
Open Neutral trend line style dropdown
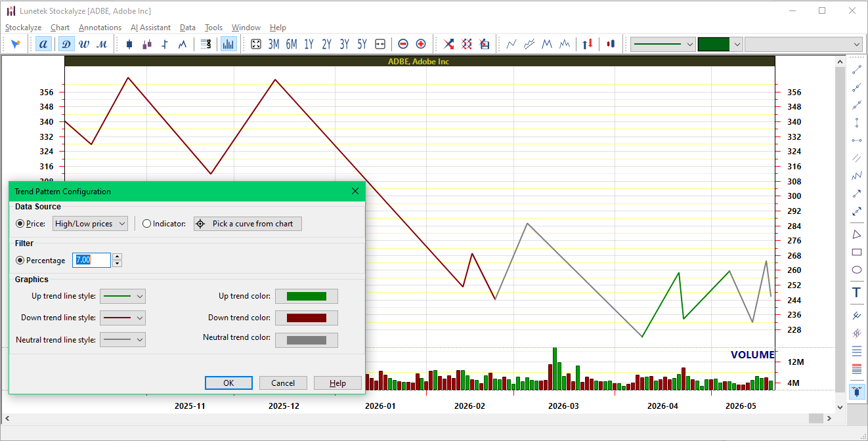coord(123,339)
